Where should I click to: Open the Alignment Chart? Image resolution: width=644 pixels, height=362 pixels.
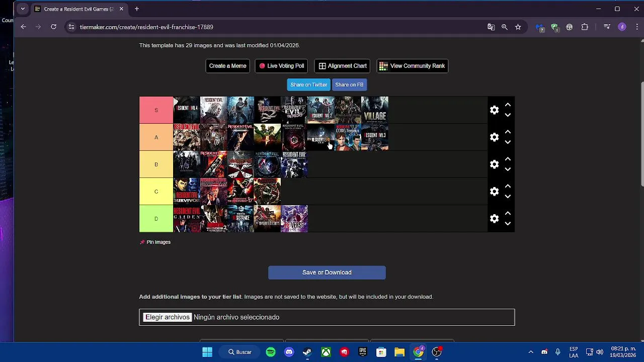(342, 66)
